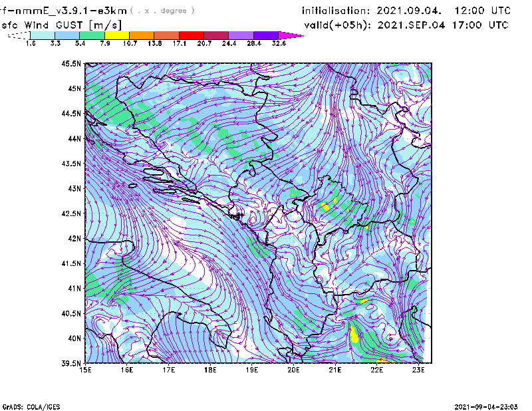
Task: Click the 44N latitude label
Action: [x=74, y=138]
